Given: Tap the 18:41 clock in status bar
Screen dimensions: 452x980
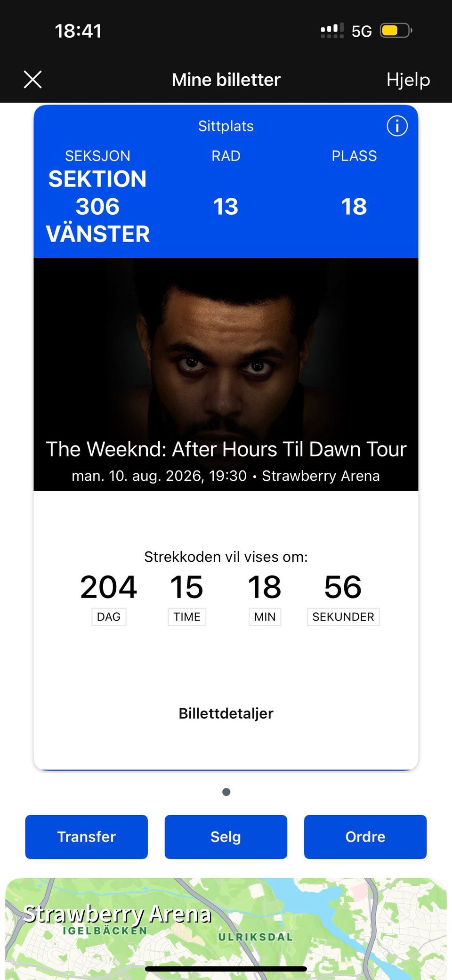Looking at the screenshot, I should tap(78, 31).
